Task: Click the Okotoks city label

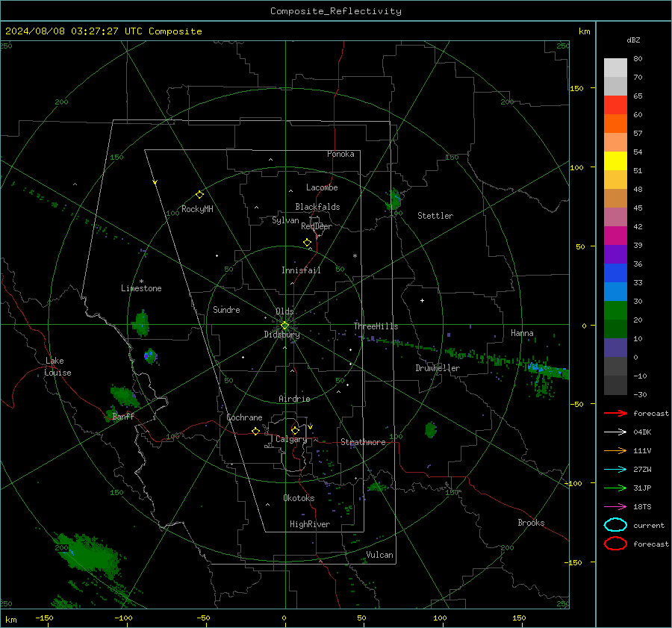Action: (299, 498)
